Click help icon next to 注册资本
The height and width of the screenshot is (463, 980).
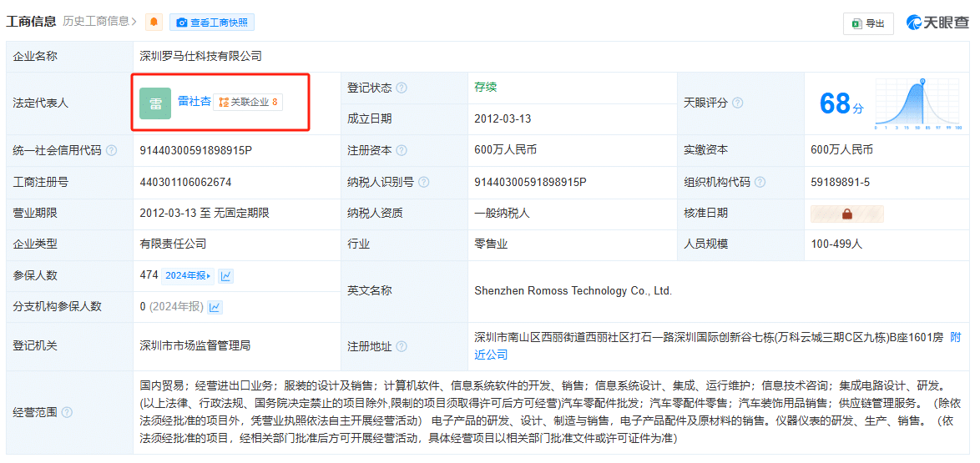(402, 151)
